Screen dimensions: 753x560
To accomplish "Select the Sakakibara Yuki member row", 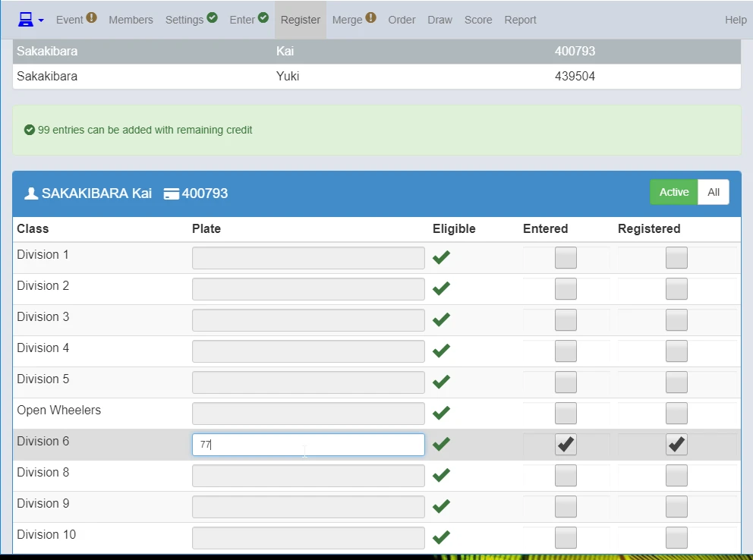I will tap(376, 77).
